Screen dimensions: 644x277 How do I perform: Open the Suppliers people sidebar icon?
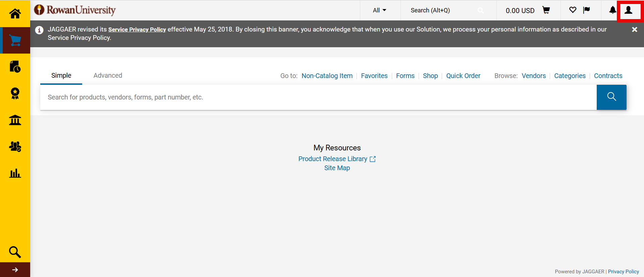[15, 146]
